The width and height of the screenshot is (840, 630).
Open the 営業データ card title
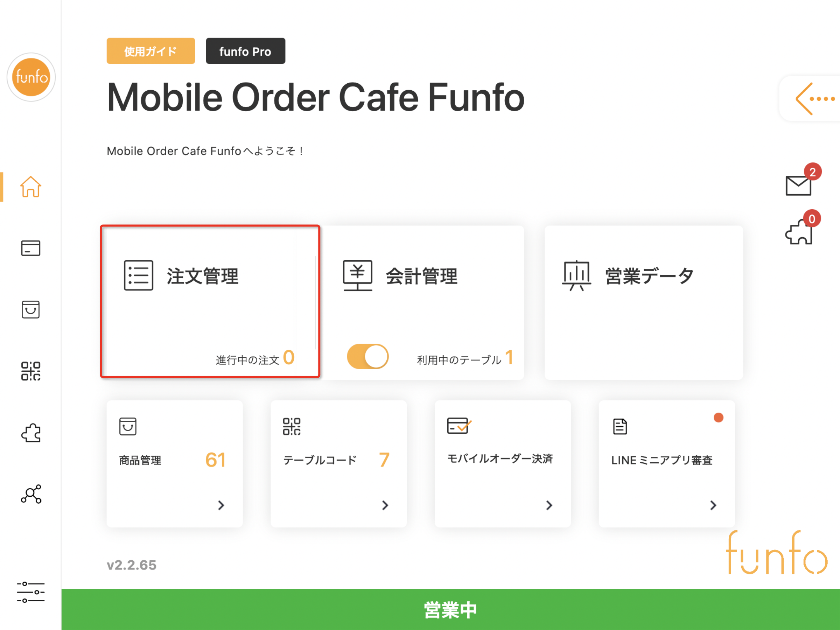pos(649,276)
